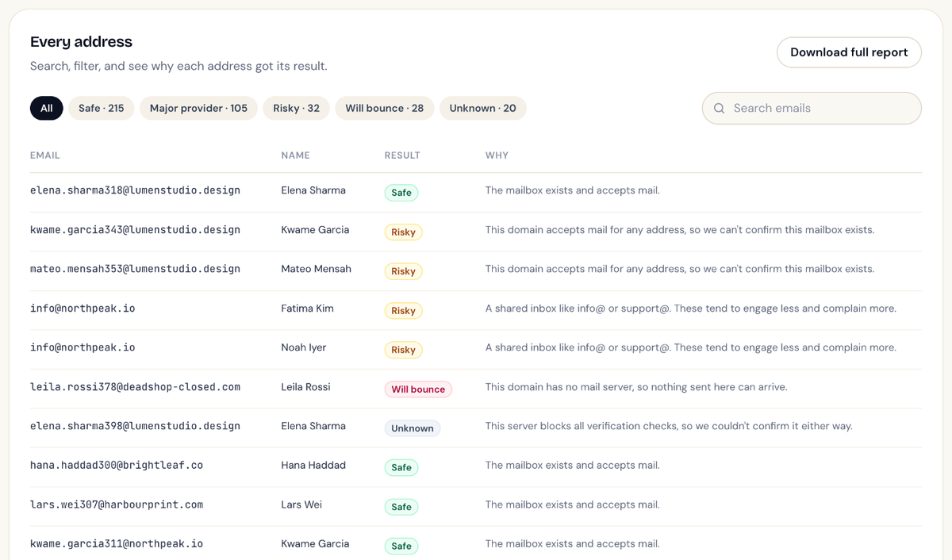The image size is (952, 560).
Task: Click name Elena Sharma in elena.sharma318 row
Action: tap(313, 190)
